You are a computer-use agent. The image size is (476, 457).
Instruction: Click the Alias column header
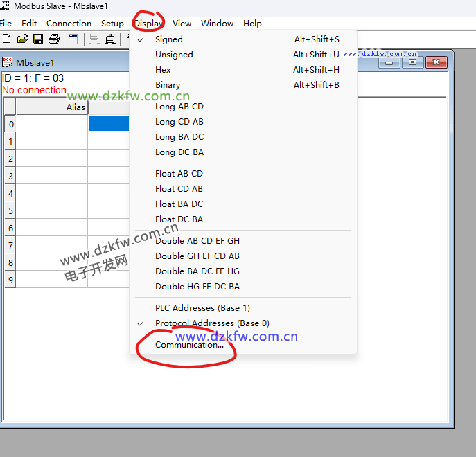tap(51, 107)
